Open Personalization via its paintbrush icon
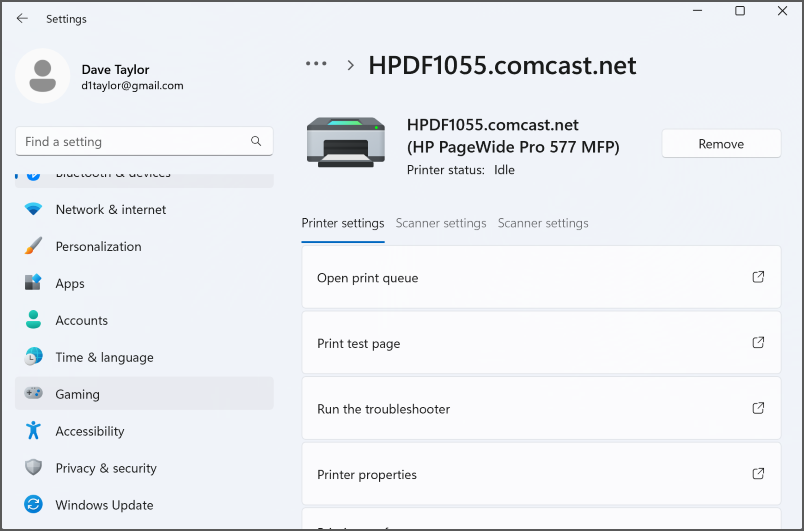The width and height of the screenshot is (804, 531). pyautogui.click(x=33, y=246)
